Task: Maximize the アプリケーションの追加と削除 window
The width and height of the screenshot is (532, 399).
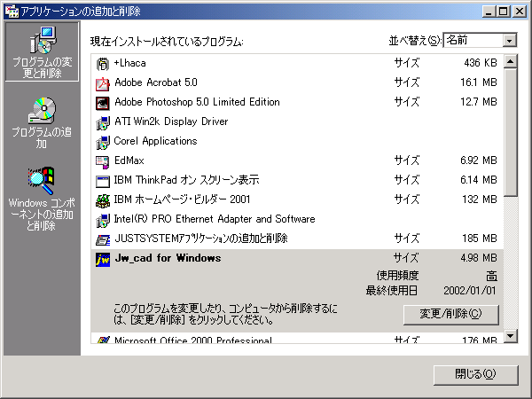Action: click(503, 12)
